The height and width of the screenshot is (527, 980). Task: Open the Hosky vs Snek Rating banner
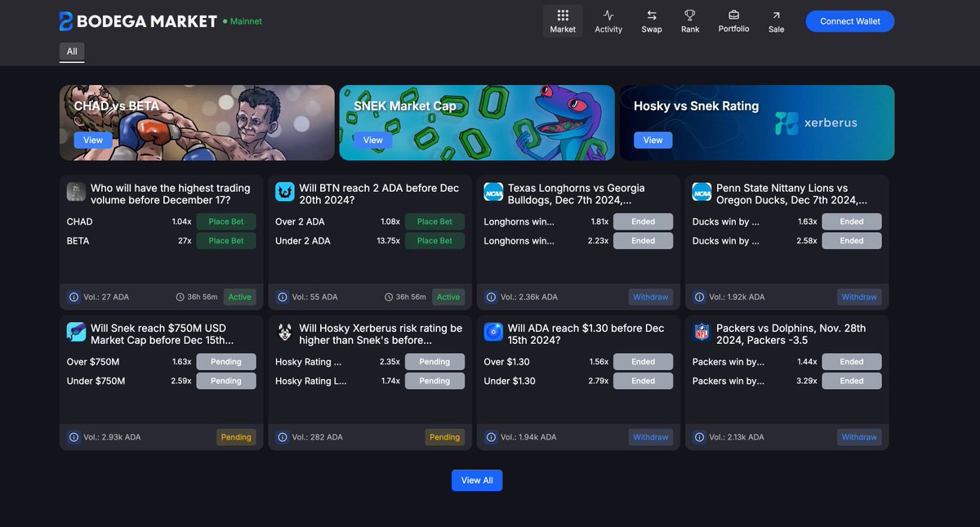(653, 140)
